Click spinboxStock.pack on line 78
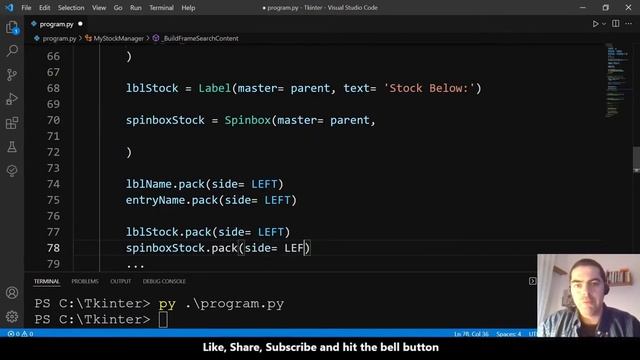The image size is (640, 360). (x=182, y=248)
